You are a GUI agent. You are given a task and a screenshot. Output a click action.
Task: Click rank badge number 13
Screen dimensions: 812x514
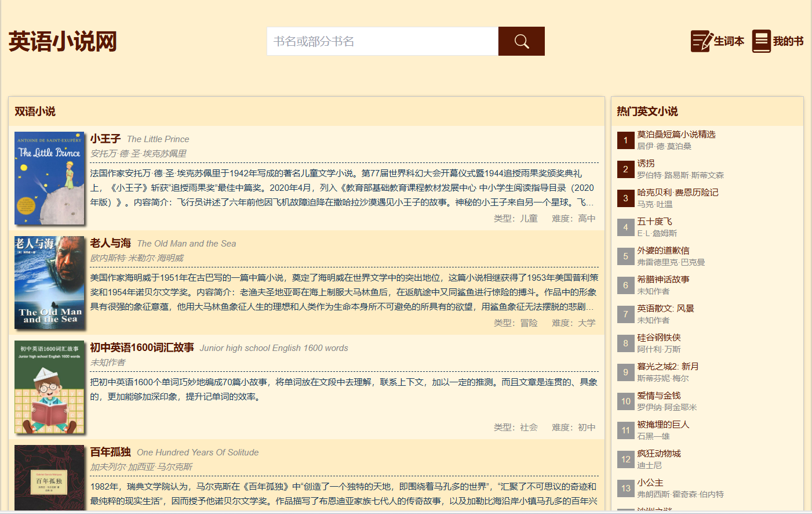pyautogui.click(x=625, y=488)
